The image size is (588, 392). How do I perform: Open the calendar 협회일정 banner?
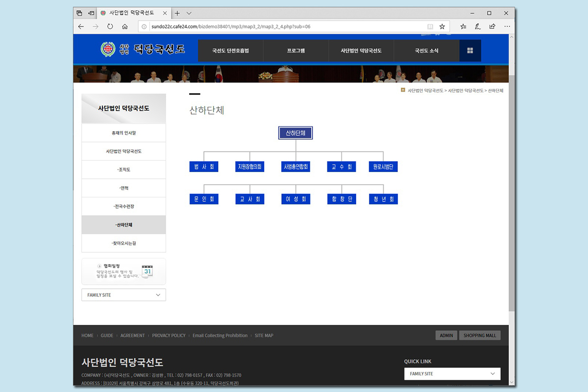(x=123, y=271)
